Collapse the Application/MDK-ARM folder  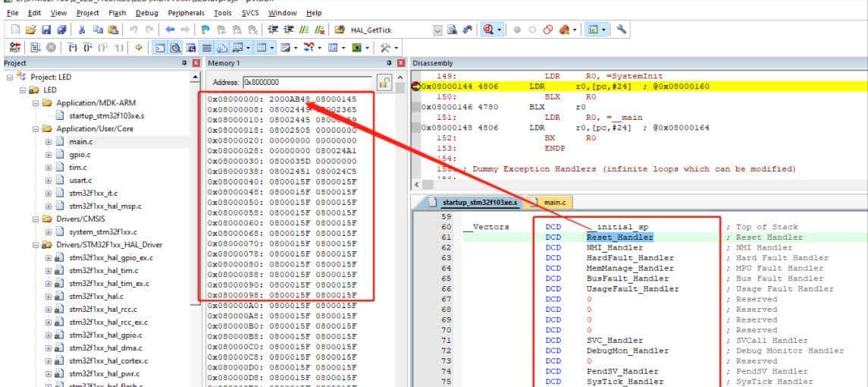[x=36, y=103]
